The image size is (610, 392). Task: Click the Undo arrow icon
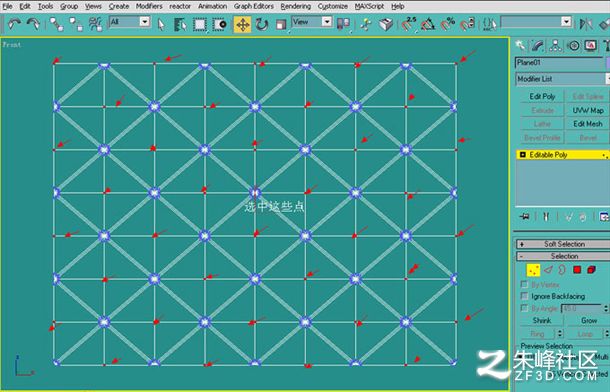click(x=14, y=24)
